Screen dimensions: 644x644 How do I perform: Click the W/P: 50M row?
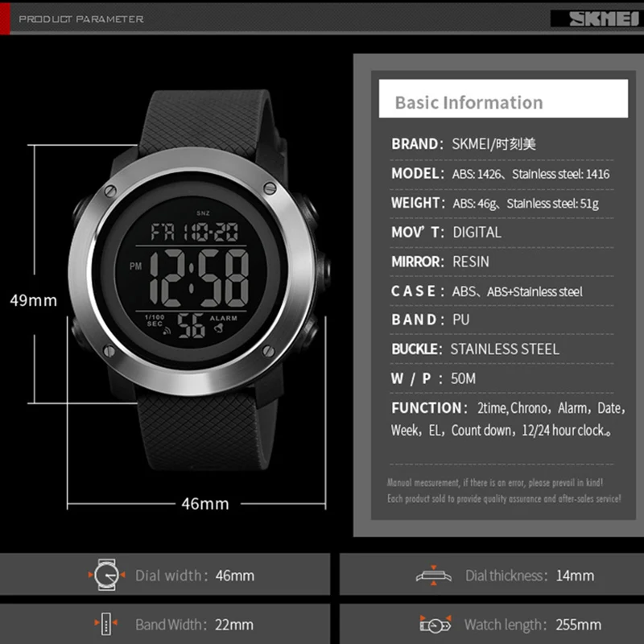(x=433, y=378)
